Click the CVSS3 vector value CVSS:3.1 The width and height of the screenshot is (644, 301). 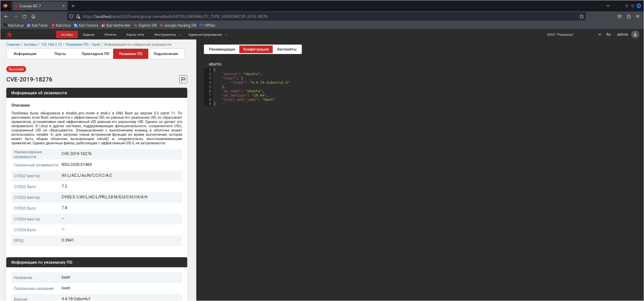pyautogui.click(x=104, y=197)
